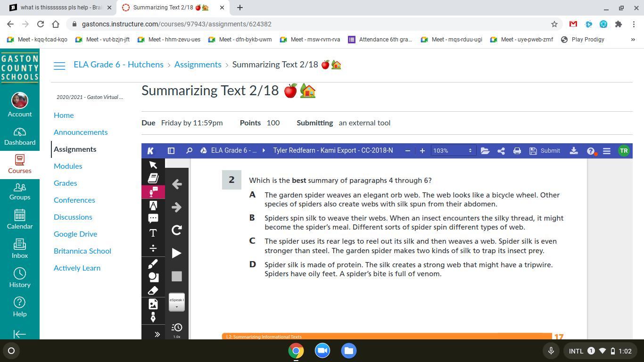The image size is (644, 362).
Task: Click the browser address bar
Action: click(x=311, y=24)
